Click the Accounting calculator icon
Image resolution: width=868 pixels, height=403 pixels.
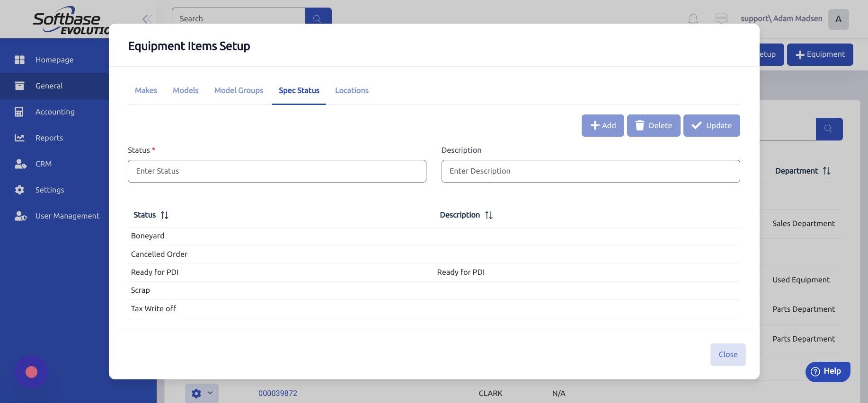(19, 112)
